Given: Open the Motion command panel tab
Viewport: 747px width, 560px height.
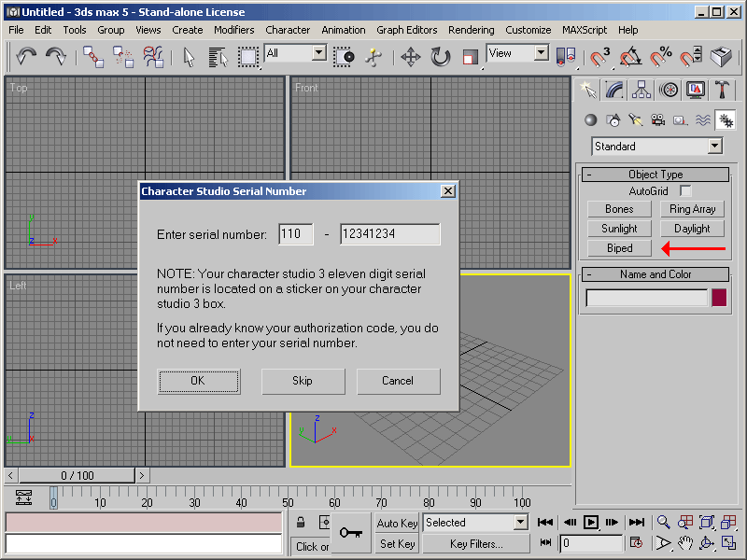Looking at the screenshot, I should (669, 90).
